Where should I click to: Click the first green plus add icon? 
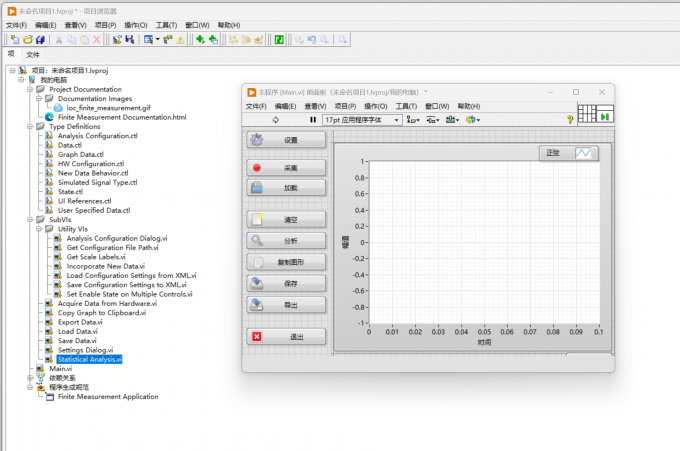200,39
